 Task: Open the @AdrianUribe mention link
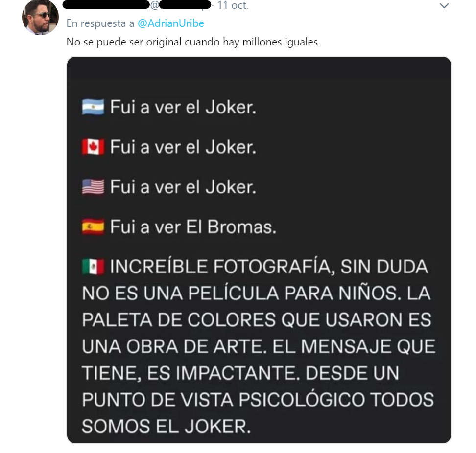pyautogui.click(x=170, y=23)
